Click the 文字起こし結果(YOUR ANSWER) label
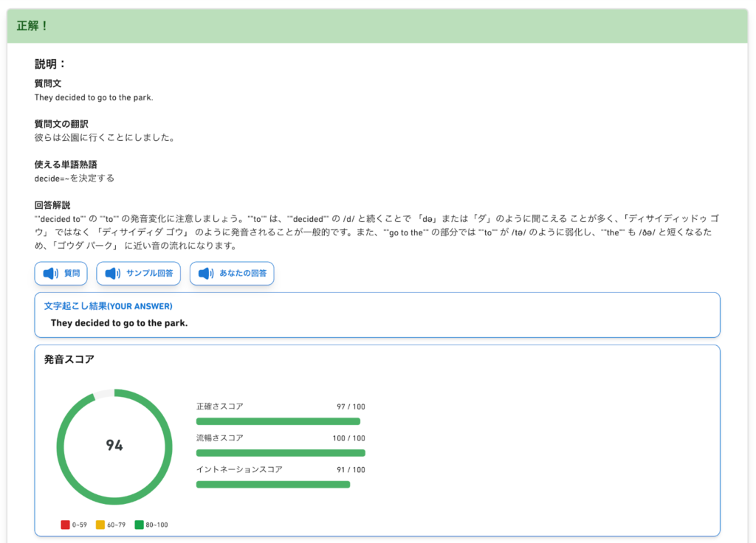Viewport: 756px width, 543px height. (x=108, y=306)
